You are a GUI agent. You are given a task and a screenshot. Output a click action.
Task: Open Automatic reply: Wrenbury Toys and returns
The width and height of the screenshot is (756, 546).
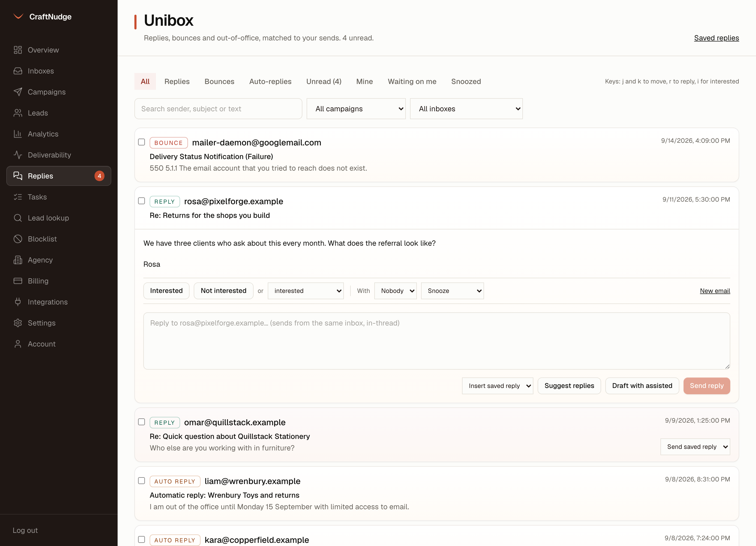click(224, 495)
